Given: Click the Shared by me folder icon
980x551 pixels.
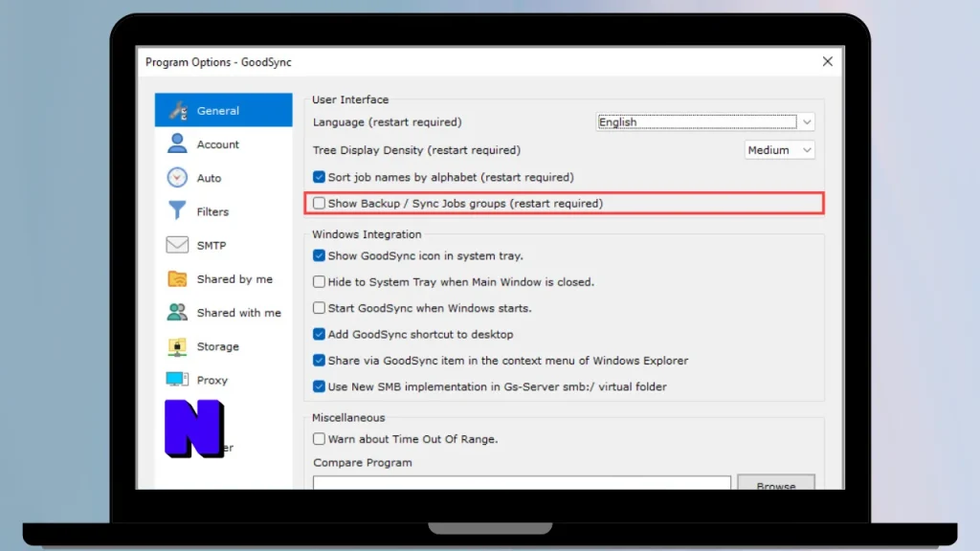Looking at the screenshot, I should (x=177, y=278).
